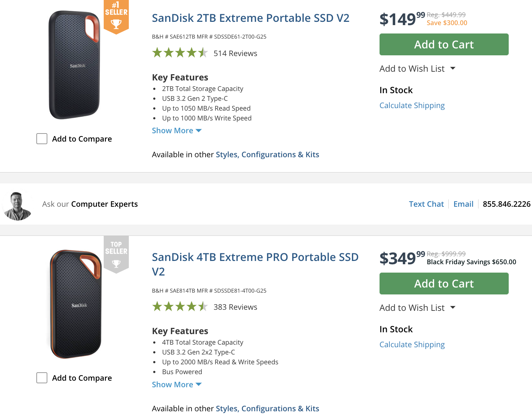Click star rating of SanDisk 4TB SSD
This screenshot has width=532, height=420.
[180, 307]
